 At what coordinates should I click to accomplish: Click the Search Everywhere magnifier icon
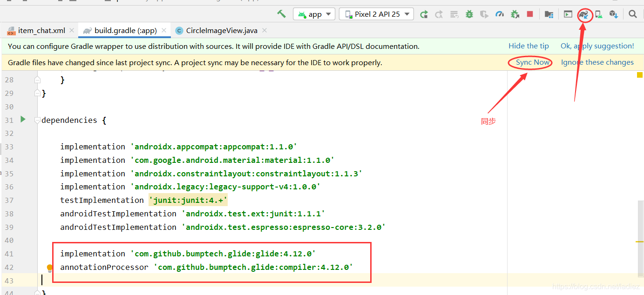(633, 14)
